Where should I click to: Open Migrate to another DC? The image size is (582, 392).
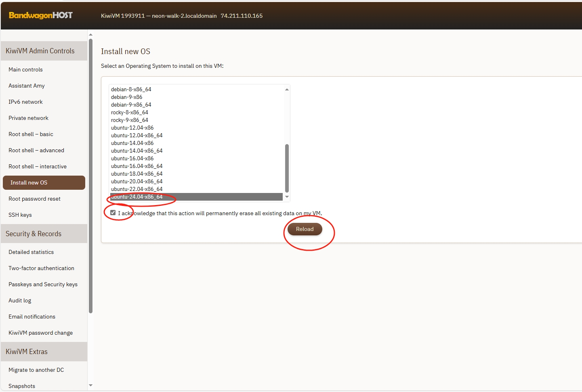36,370
